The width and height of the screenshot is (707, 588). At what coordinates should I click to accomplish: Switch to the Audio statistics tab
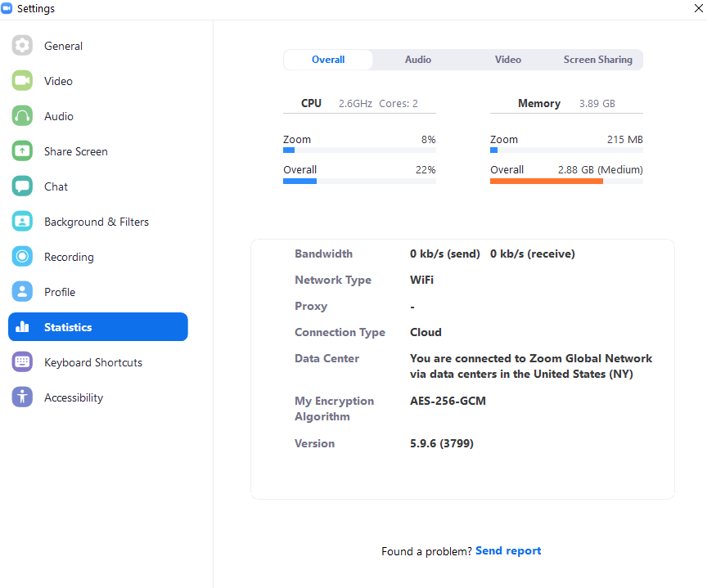pyautogui.click(x=417, y=60)
